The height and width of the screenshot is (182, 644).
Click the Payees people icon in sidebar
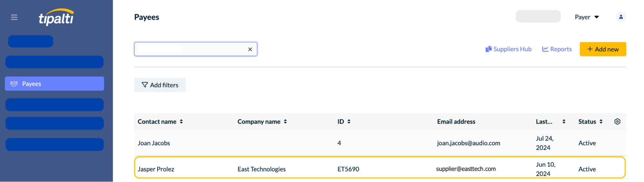[14, 84]
